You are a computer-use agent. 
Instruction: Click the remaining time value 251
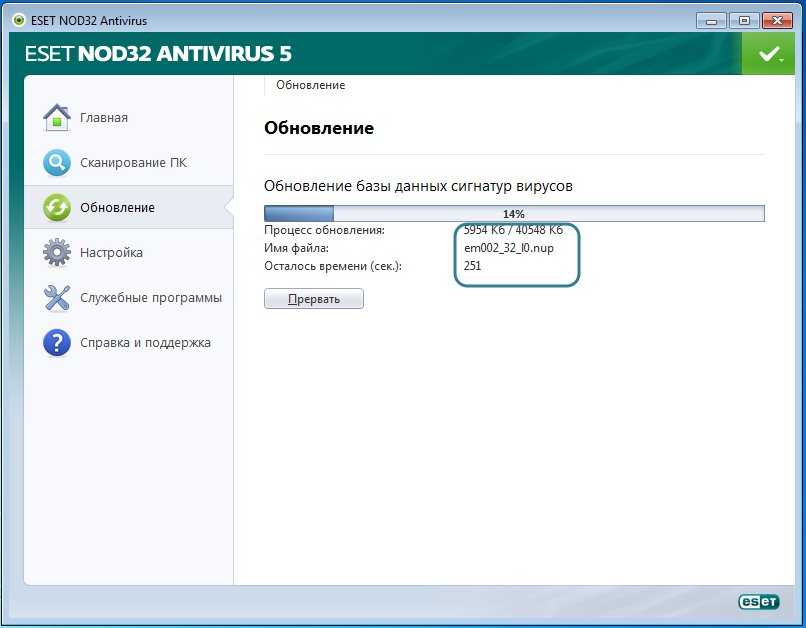(x=472, y=266)
